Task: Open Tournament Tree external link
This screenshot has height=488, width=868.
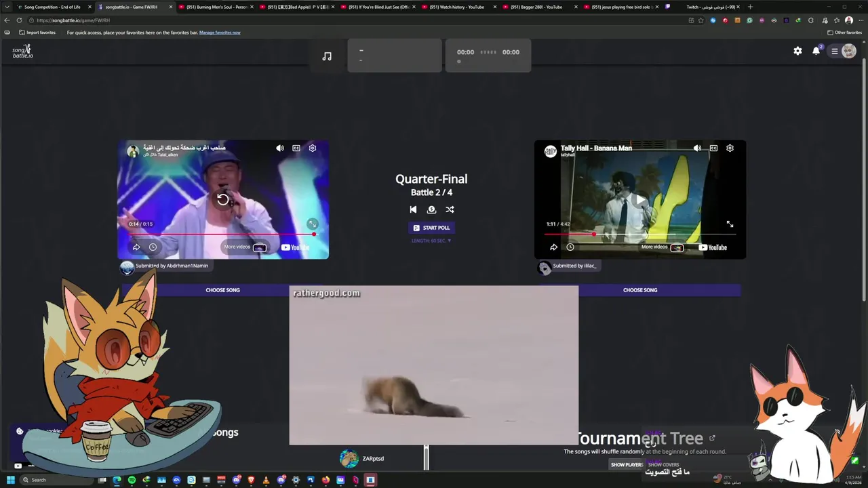Action: tap(712, 438)
